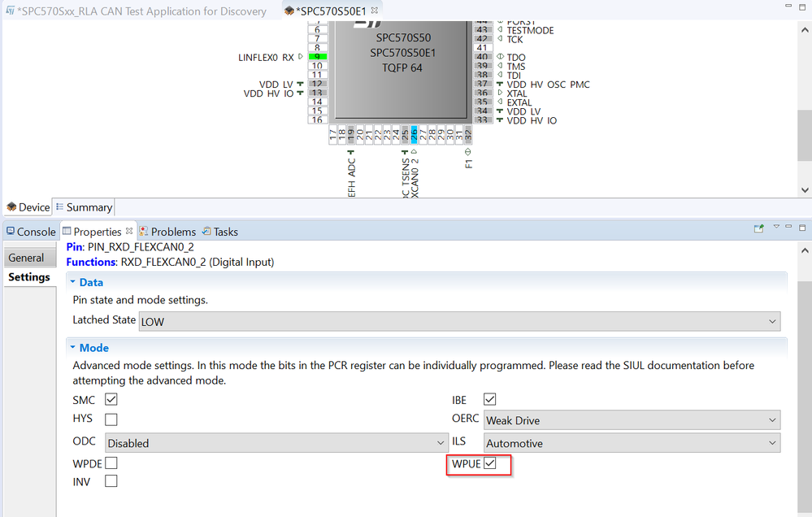The width and height of the screenshot is (812, 517).
Task: Select pin 12 VDD_LV on chip
Action: click(318, 84)
